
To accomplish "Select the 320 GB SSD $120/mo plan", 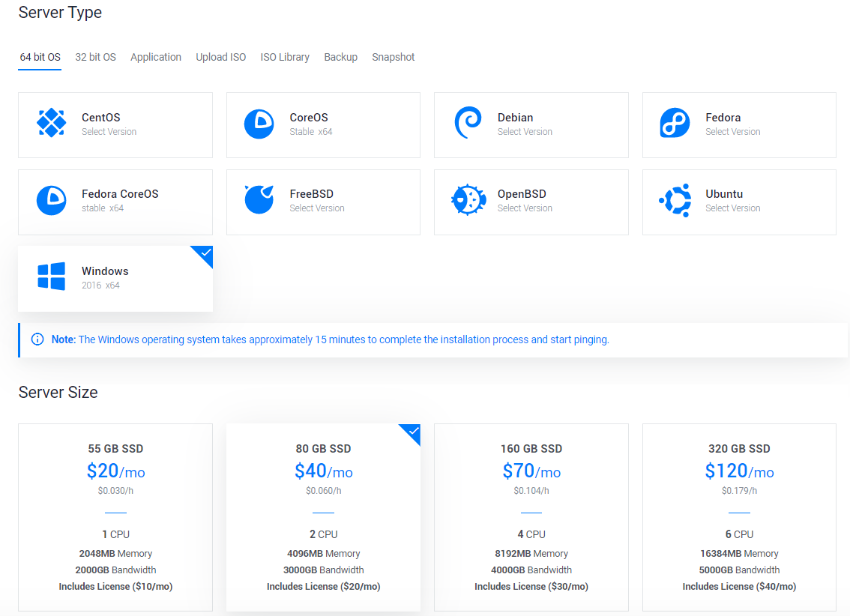I will (739, 517).
